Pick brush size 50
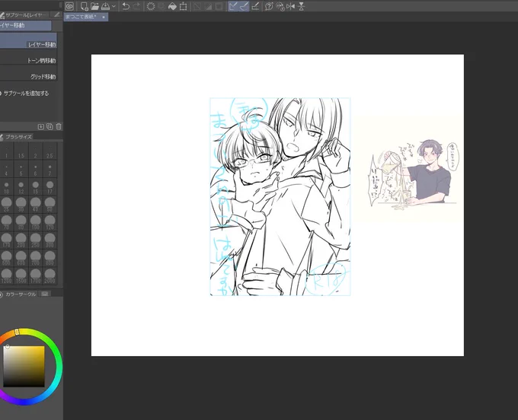The height and width of the screenshot is (420, 518). (x=50, y=205)
